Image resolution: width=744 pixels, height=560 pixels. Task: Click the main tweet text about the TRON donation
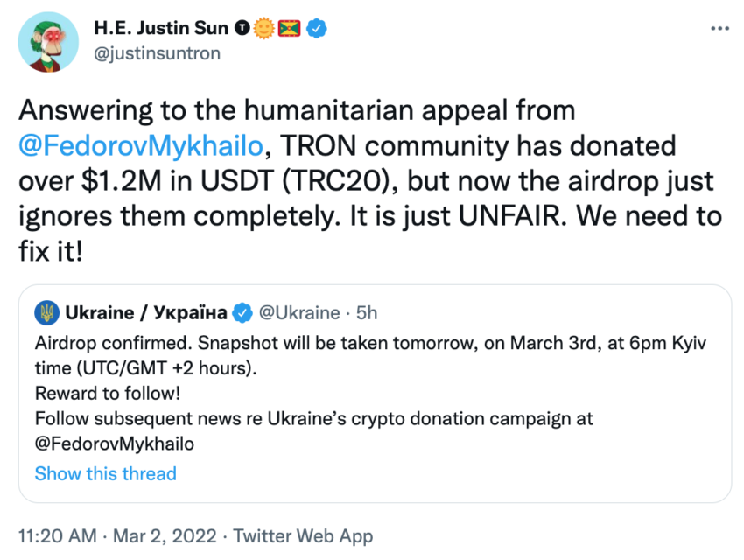point(368,179)
